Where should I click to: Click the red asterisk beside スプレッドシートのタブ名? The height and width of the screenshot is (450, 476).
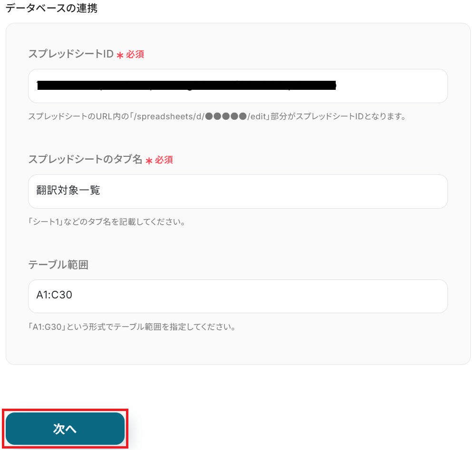(x=149, y=161)
